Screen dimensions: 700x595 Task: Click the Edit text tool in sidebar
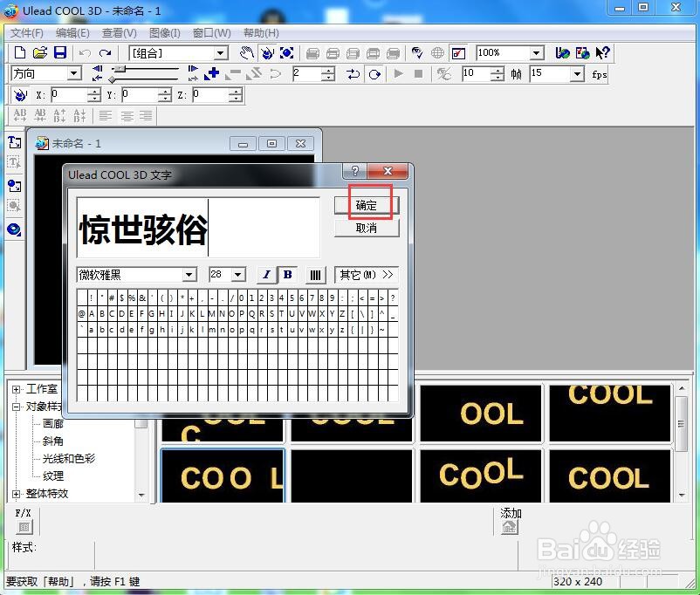pos(14,162)
